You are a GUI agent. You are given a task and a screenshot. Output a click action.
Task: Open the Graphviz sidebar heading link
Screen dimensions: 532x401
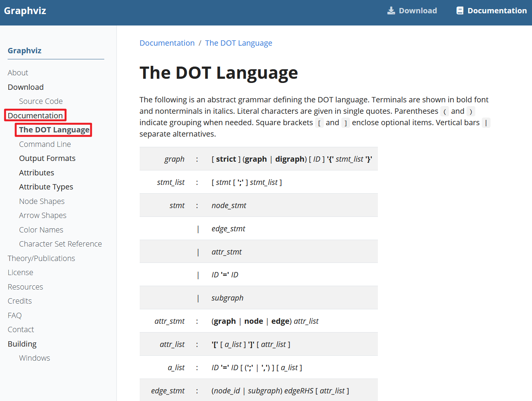(25, 51)
